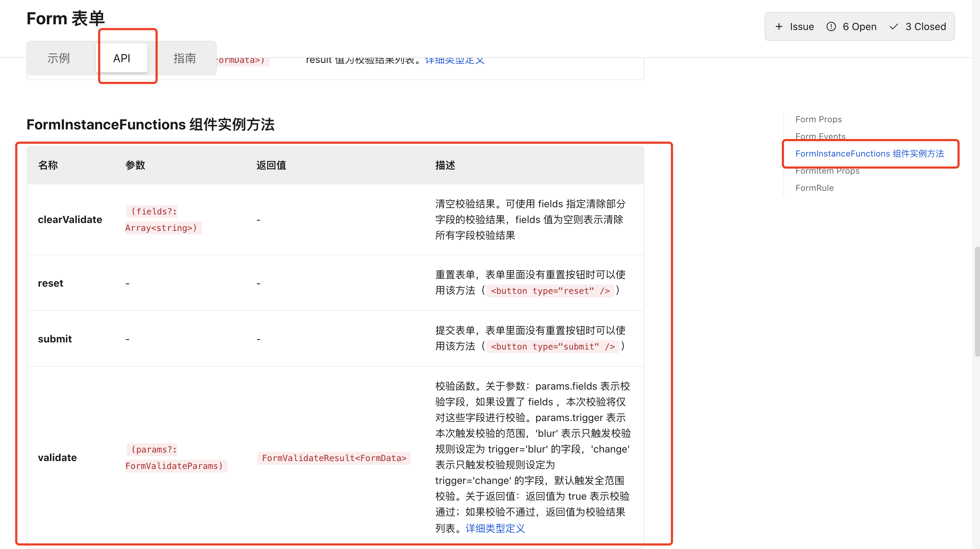Switch to the 指南 tab
This screenshot has width=980, height=549.
[x=184, y=58]
